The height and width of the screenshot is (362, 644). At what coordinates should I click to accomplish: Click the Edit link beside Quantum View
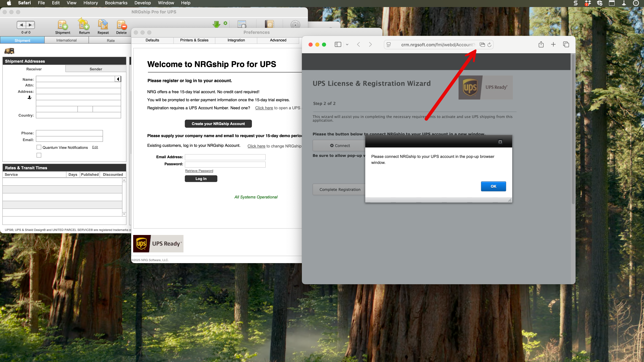(95, 147)
